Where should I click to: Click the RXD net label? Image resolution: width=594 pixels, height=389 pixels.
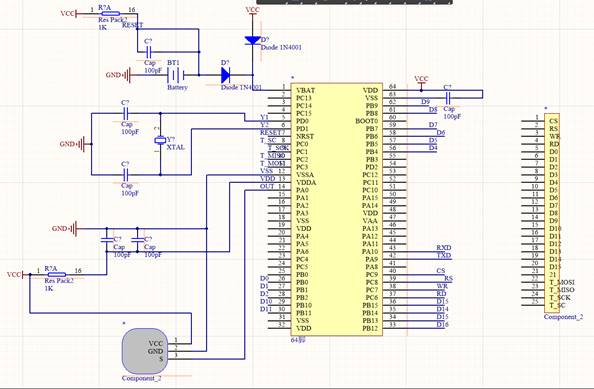click(x=444, y=248)
